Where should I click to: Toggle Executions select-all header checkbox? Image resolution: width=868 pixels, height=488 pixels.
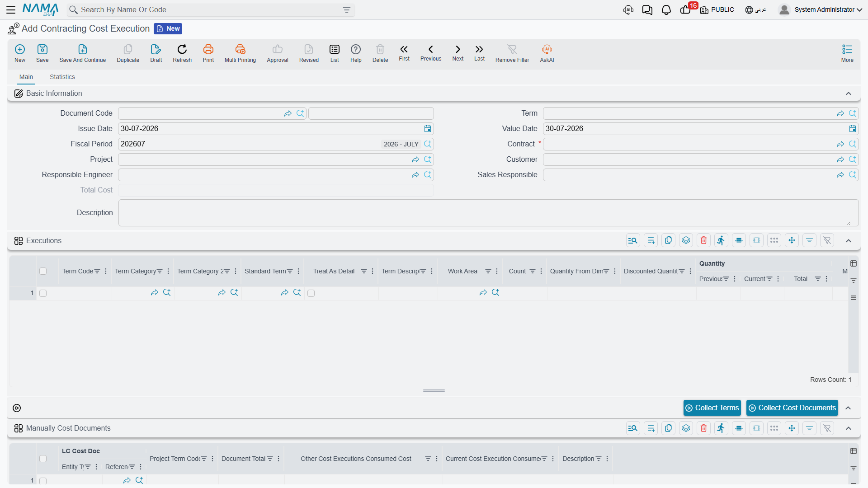(x=43, y=271)
